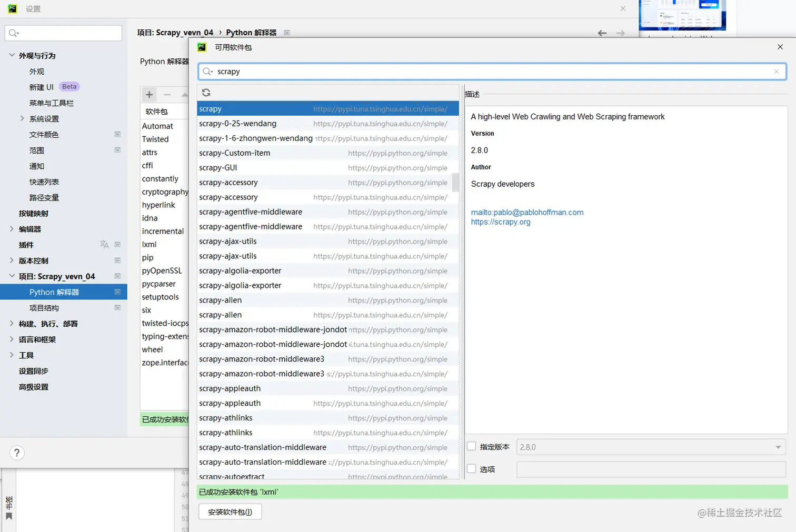
Task: Collapse the 项目: Scrapy_vevn_04 section
Action: [x=12, y=276]
